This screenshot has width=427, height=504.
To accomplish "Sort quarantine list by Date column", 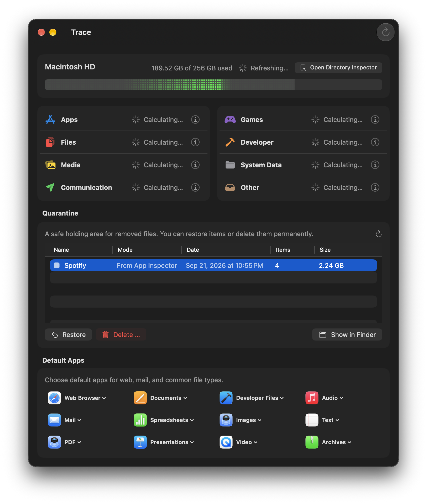I will (193, 250).
